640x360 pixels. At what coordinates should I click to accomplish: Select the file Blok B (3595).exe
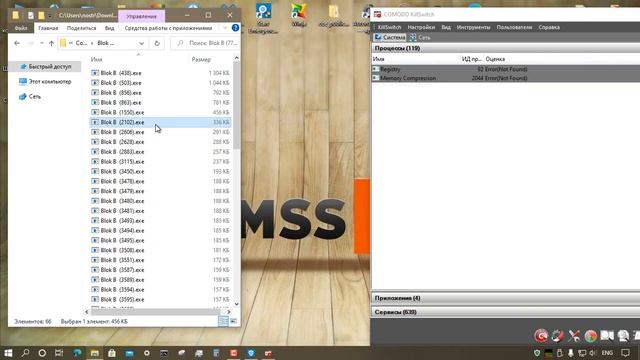pyautogui.click(x=160, y=299)
